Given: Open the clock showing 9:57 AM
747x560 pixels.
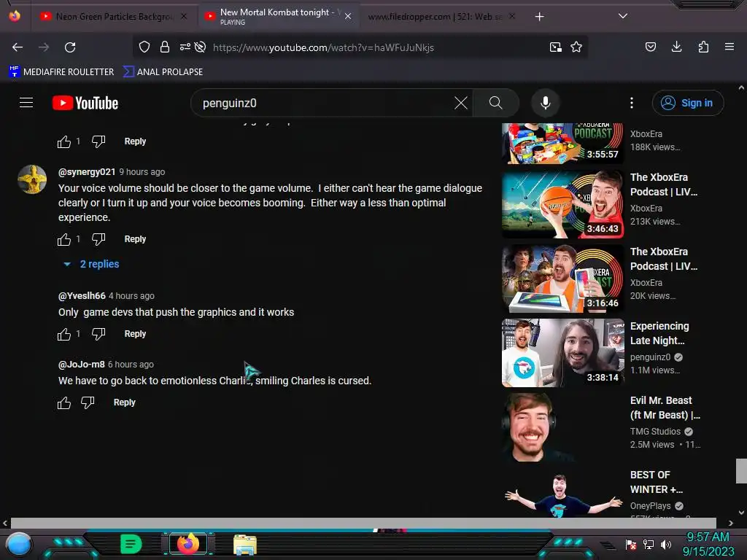Looking at the screenshot, I should pos(708,544).
